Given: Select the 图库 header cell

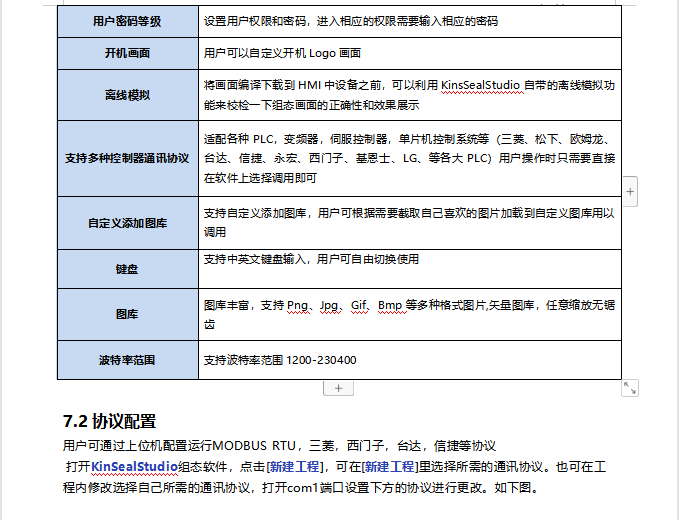Looking at the screenshot, I should 128,314.
